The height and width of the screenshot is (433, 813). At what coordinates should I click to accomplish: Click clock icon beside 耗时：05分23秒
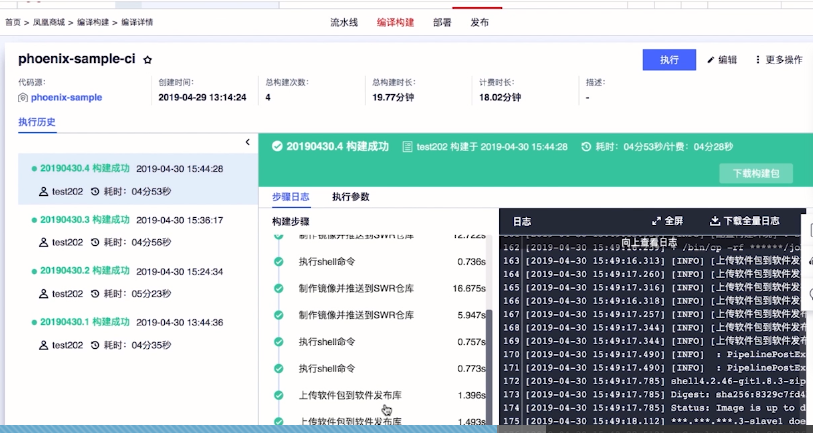[95, 294]
